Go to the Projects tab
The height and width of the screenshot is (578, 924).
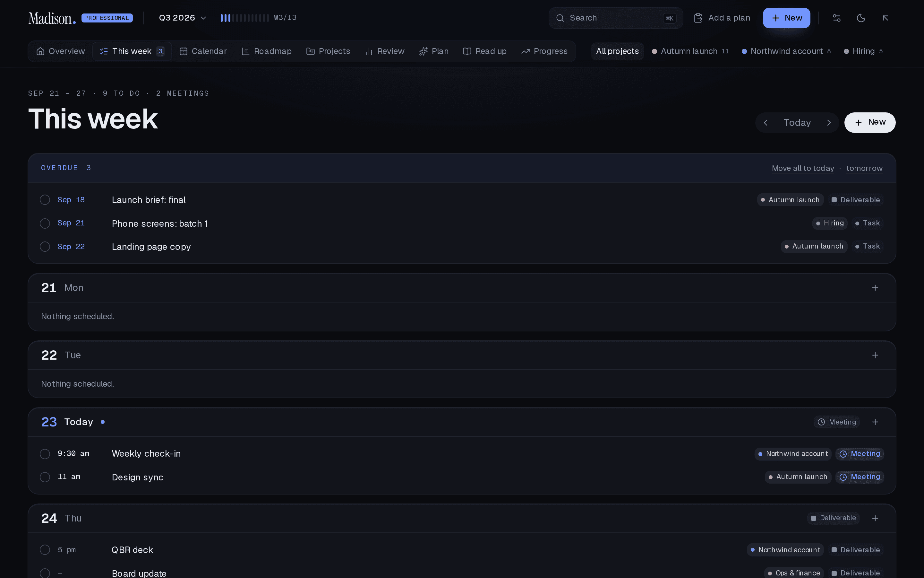[328, 51]
